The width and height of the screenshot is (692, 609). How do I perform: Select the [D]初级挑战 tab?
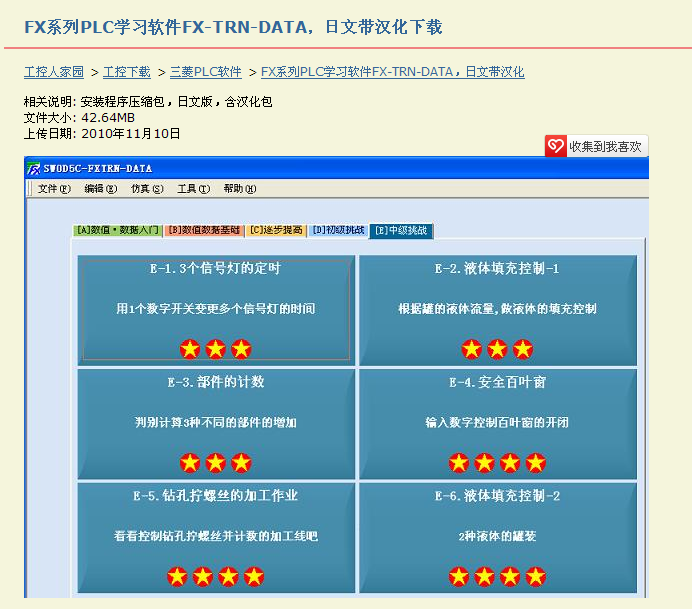[x=338, y=231]
